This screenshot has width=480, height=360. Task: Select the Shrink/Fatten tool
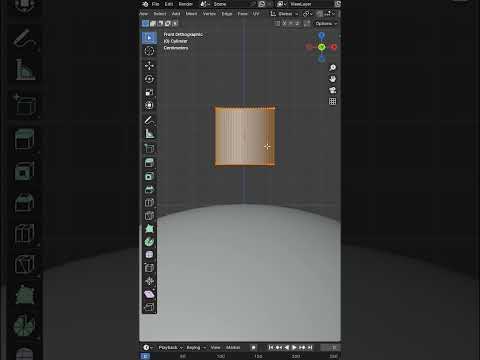coord(149,281)
